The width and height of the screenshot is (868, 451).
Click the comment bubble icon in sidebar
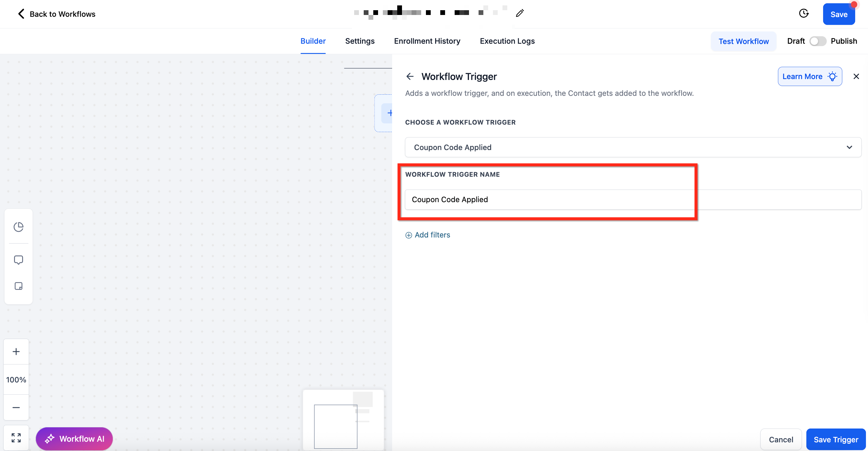[x=19, y=260]
